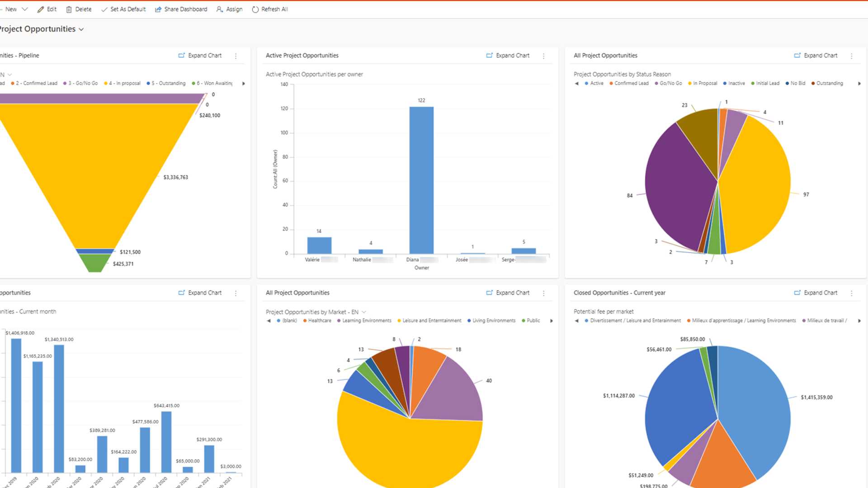Click the Share Dashboard icon
Screen dimensions: 868x488
point(158,9)
